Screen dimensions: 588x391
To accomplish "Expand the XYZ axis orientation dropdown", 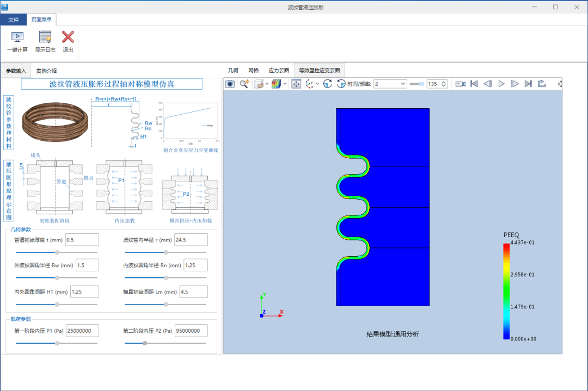I will point(317,84).
